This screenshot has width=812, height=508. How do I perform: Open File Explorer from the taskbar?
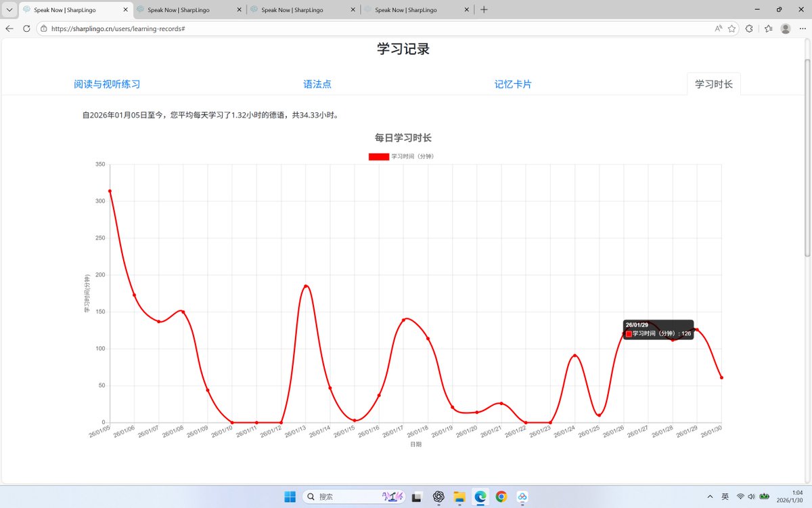tap(459, 496)
